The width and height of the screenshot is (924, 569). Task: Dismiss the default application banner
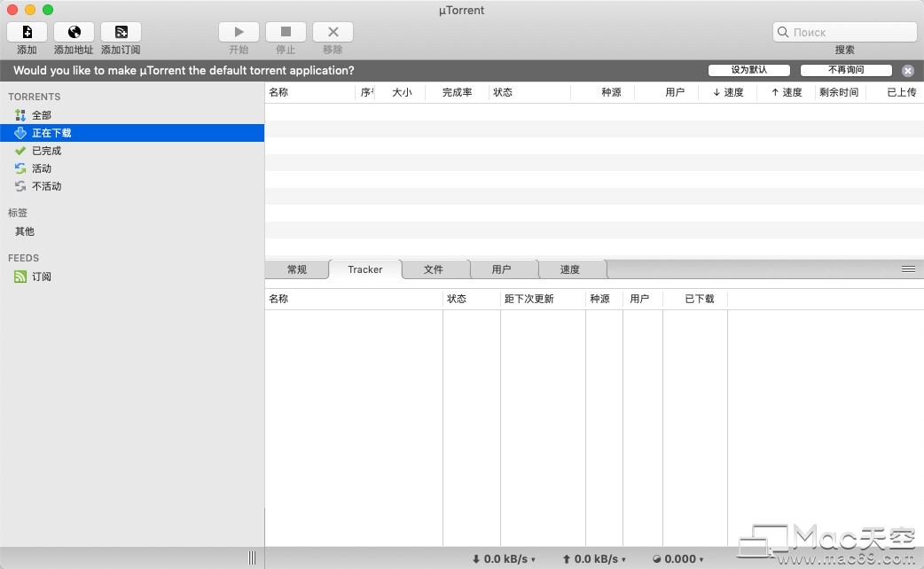(x=908, y=71)
